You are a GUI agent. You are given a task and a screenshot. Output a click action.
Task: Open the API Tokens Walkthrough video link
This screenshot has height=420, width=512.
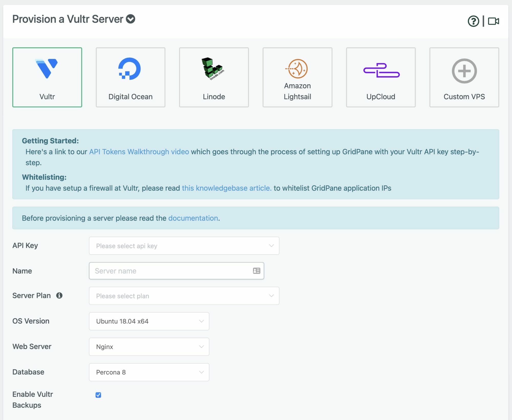click(139, 152)
